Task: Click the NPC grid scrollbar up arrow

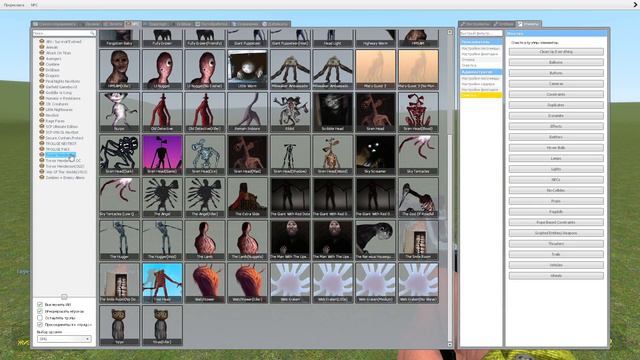Action: 450,32
